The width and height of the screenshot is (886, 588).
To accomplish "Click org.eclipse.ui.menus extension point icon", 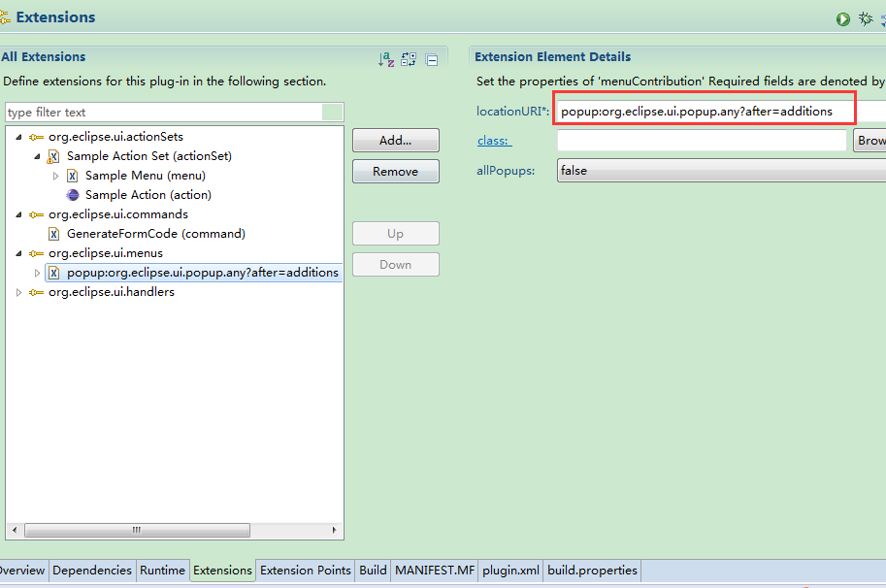I will pos(36,253).
